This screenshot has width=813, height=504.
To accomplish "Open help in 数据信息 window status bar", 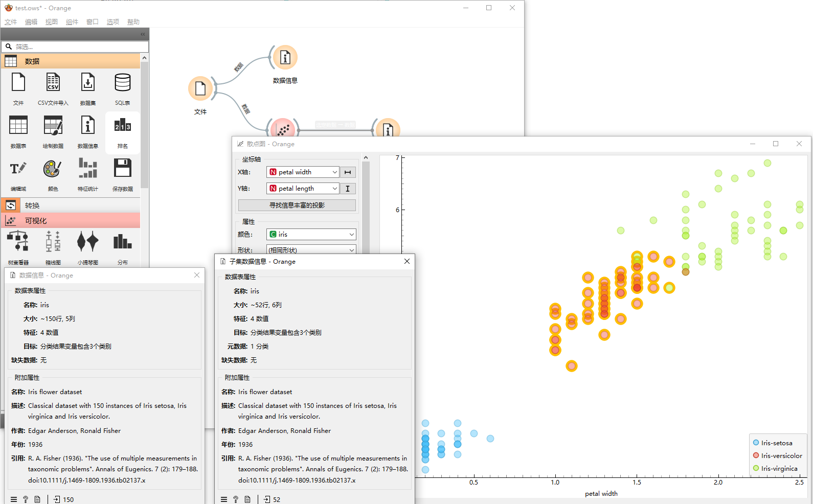I will point(26,499).
